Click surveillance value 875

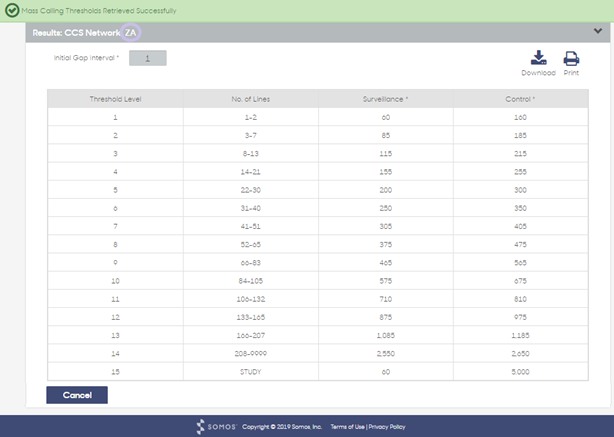pyautogui.click(x=386, y=317)
